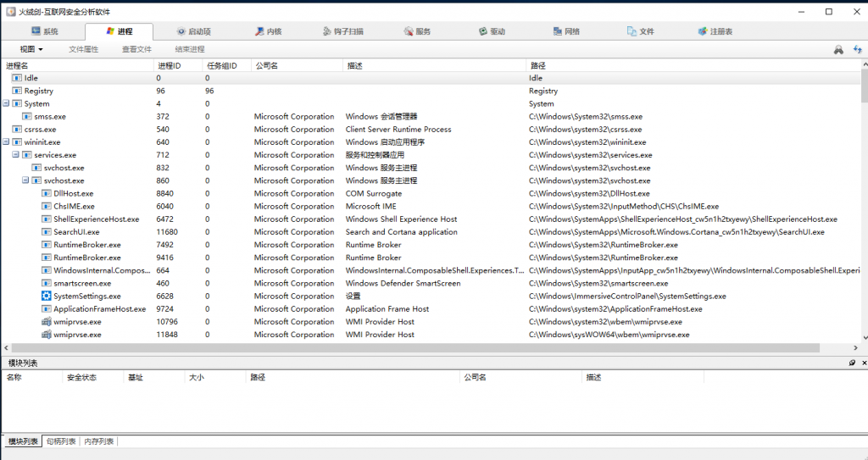Click path C:\Windows\System32\smss.exe
This screenshot has width=868, height=460.
point(586,116)
